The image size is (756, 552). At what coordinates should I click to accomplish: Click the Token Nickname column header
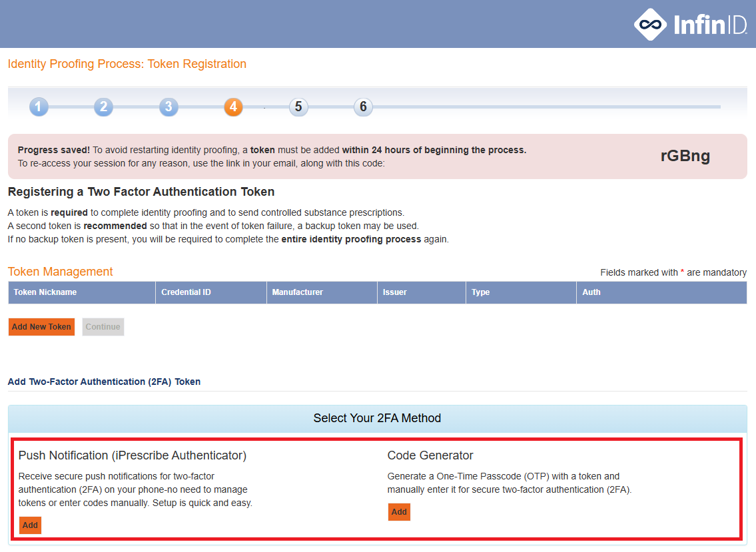45,292
